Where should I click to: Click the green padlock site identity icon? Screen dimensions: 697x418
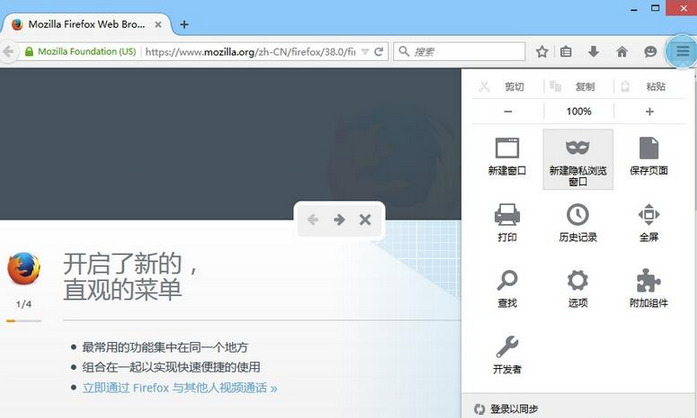[29, 52]
